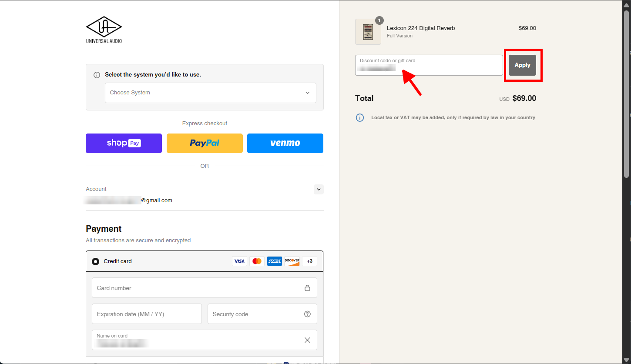Clear the Name on card field
The image size is (631, 364).
[x=307, y=340]
